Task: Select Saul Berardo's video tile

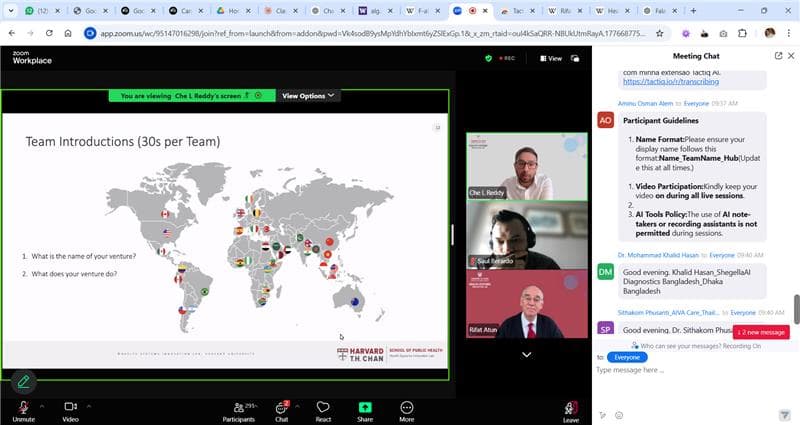Action: click(527, 235)
